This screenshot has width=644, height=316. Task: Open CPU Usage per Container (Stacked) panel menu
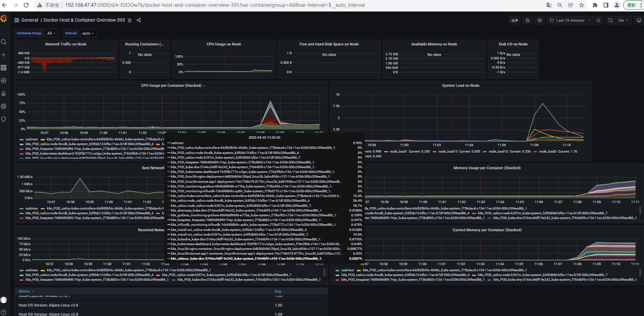click(173, 86)
